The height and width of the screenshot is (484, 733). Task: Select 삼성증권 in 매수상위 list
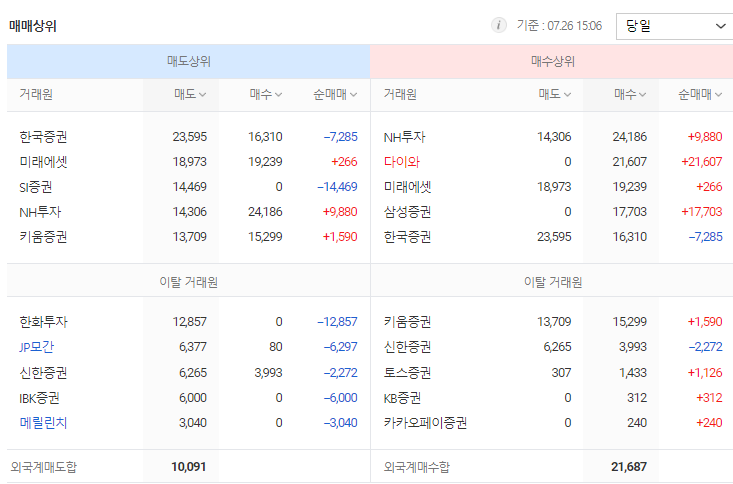[x=407, y=212]
